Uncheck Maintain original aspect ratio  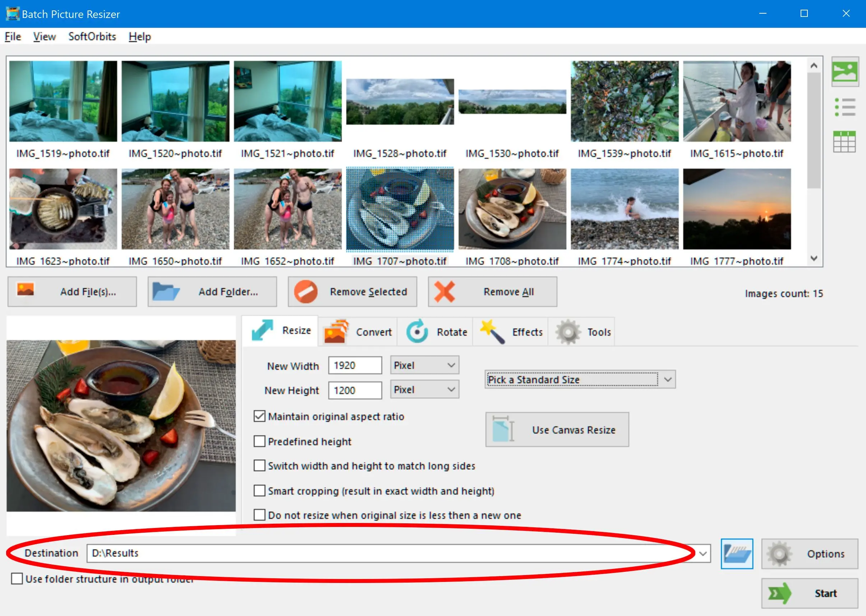[x=259, y=416]
